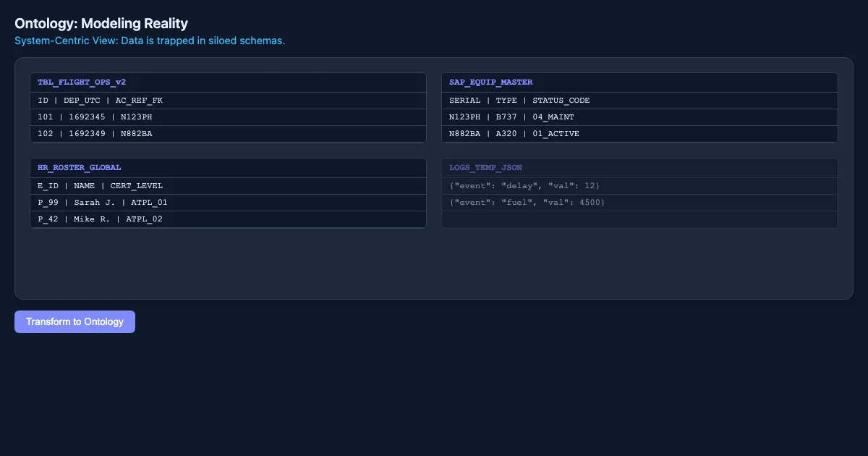Select row P_42 | Mike R. | ATPL_02
This screenshot has height=456, width=868.
228,219
